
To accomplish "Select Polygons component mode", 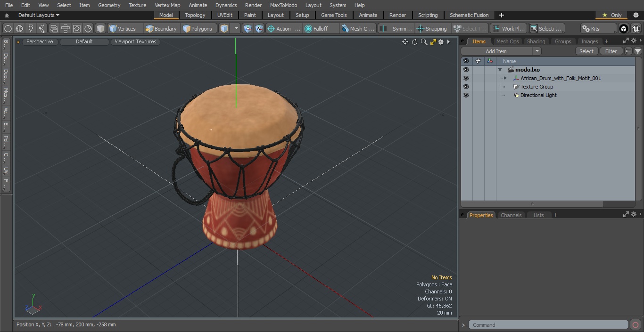I will (x=198, y=29).
